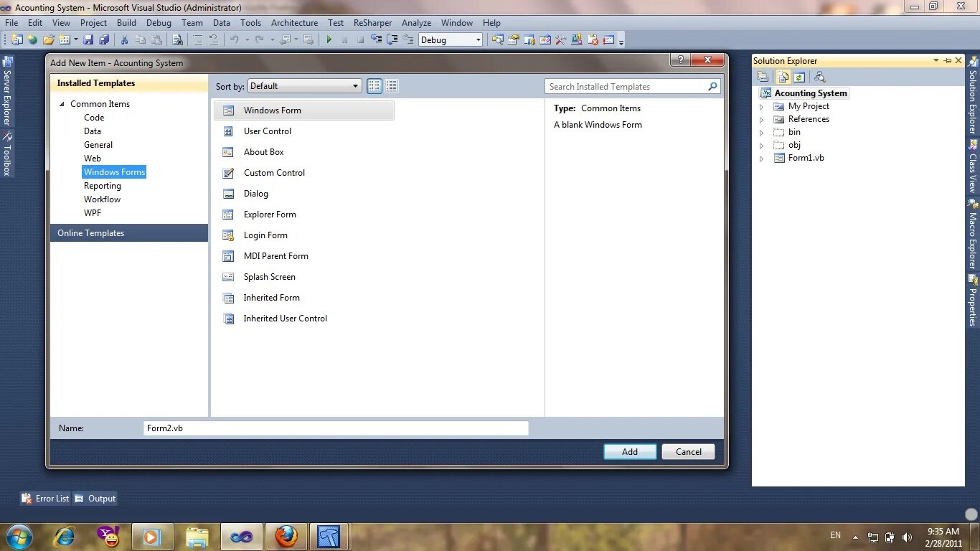This screenshot has width=980, height=551.
Task: Expand the Form1.vb node
Action: (762, 158)
